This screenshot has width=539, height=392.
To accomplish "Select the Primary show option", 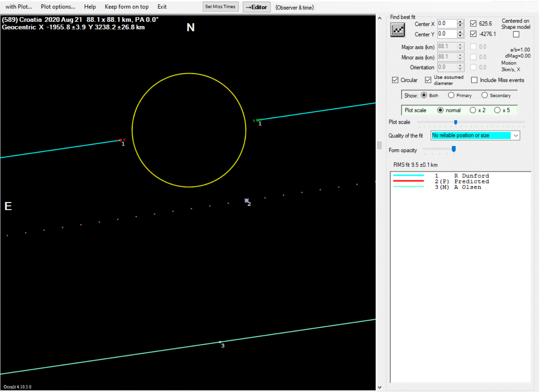I will [451, 95].
